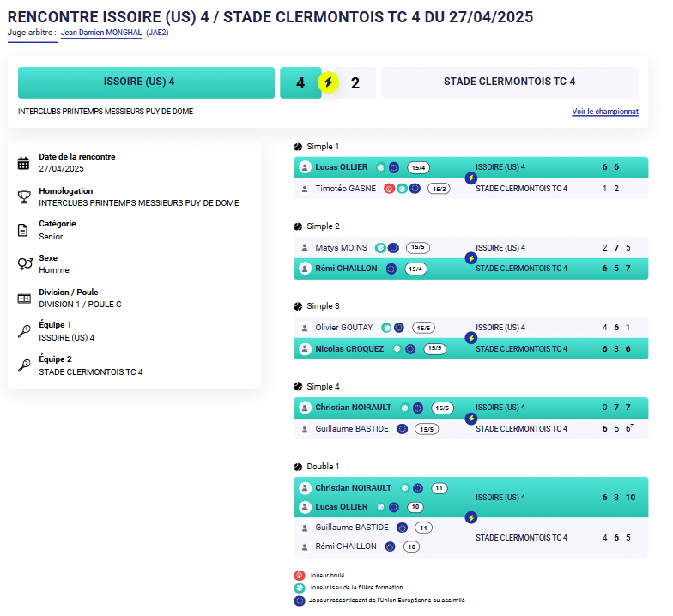The height and width of the screenshot is (616, 673).
Task: Click the racket icon next to Équipe 1
Action: click(24, 331)
